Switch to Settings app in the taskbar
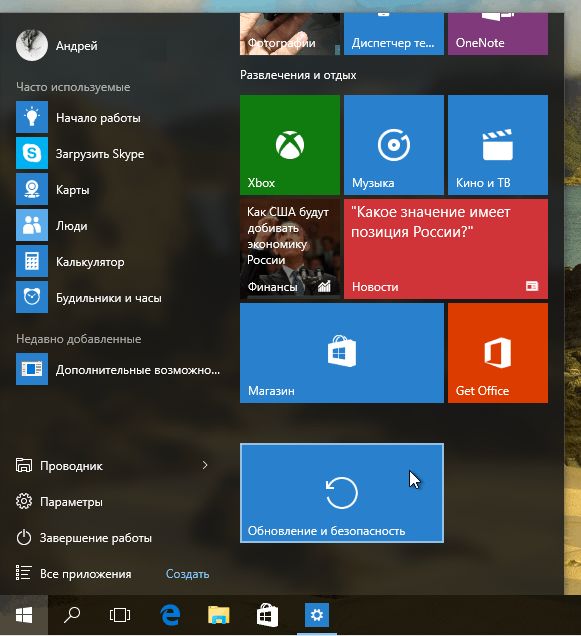This screenshot has height=636, width=581. point(317,615)
